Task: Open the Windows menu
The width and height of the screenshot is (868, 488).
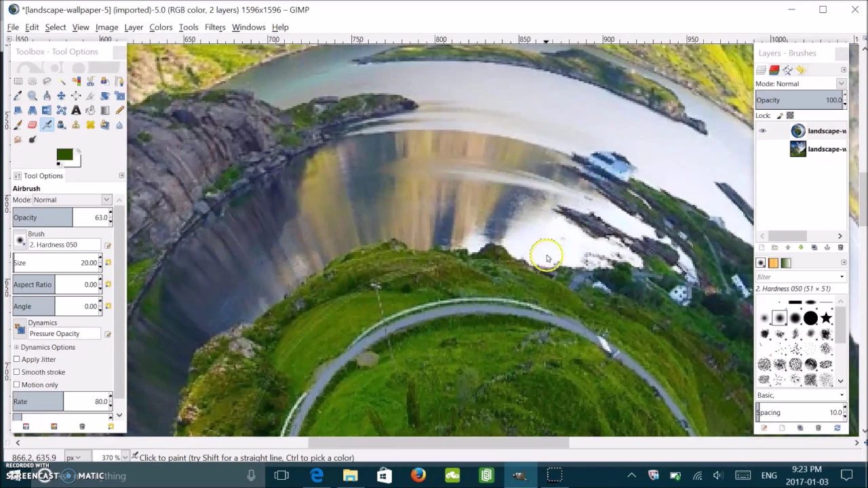Action: point(249,27)
